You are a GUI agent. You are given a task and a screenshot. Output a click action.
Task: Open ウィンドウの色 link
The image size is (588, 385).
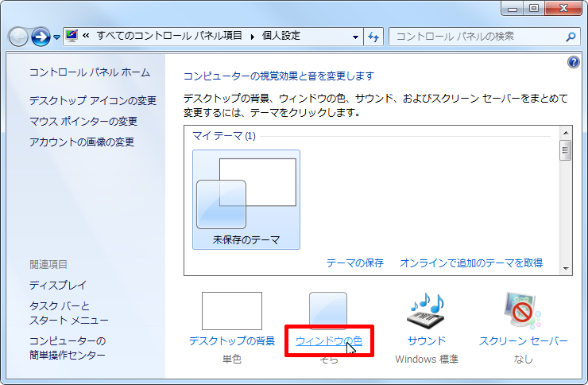(x=329, y=340)
